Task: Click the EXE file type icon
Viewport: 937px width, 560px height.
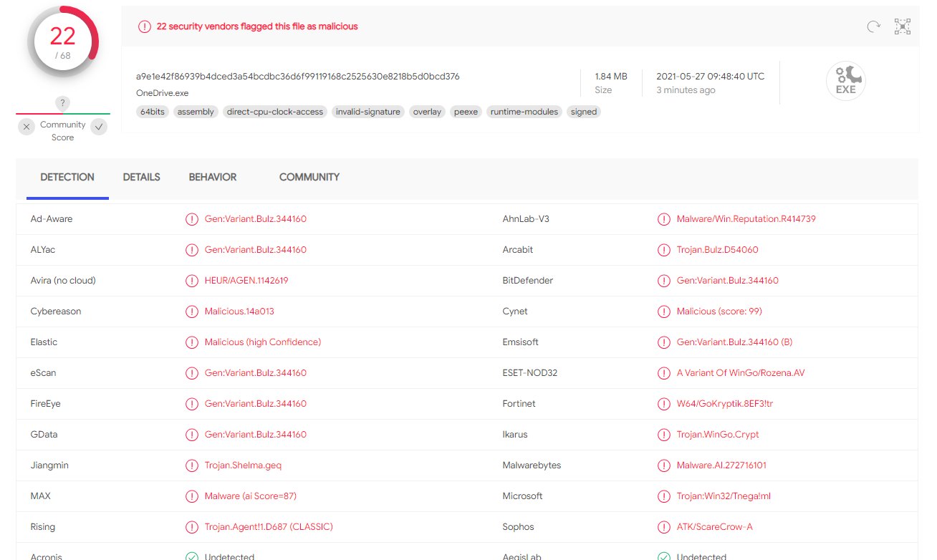Action: pyautogui.click(x=845, y=80)
